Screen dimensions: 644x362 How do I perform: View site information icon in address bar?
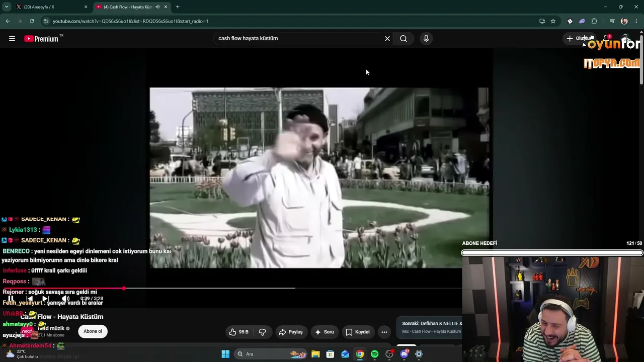46,21
